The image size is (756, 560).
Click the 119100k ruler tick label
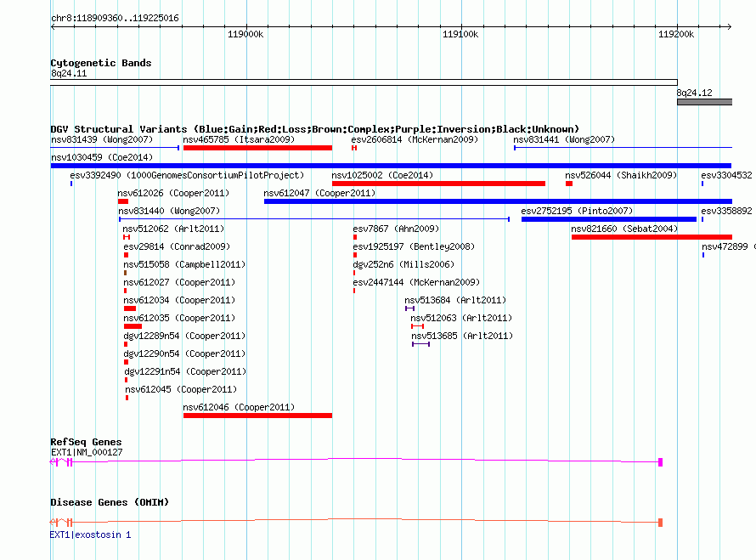coord(461,34)
